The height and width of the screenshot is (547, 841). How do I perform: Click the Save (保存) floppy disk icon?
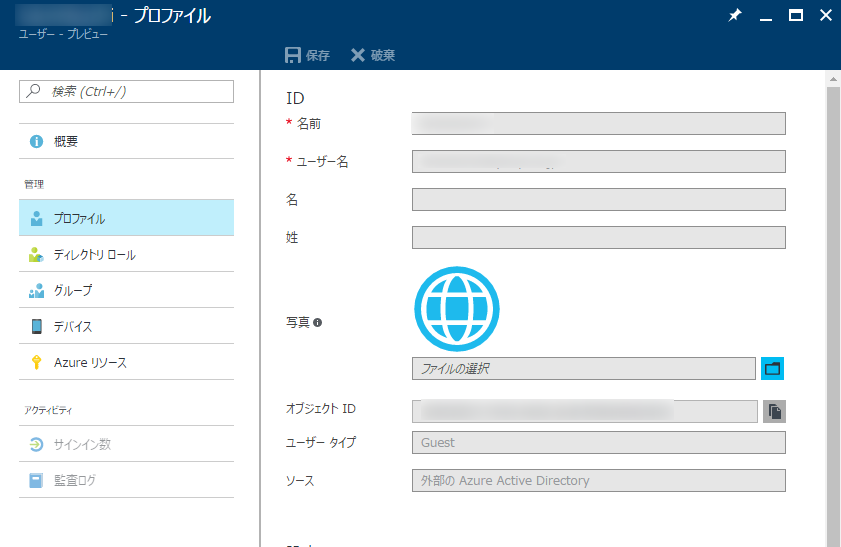pos(293,55)
